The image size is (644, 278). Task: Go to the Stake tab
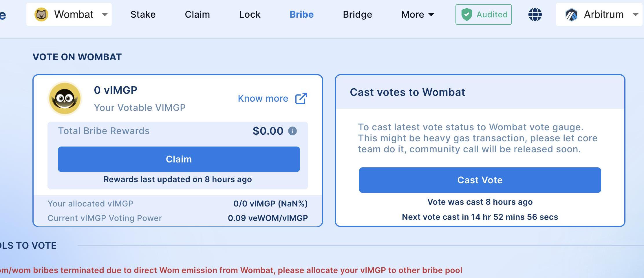(x=143, y=14)
